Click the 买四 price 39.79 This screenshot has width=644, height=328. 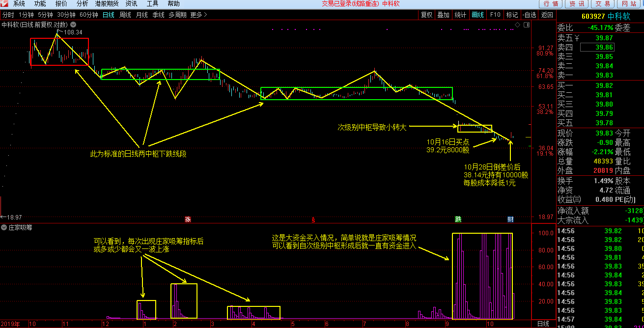[604, 114]
